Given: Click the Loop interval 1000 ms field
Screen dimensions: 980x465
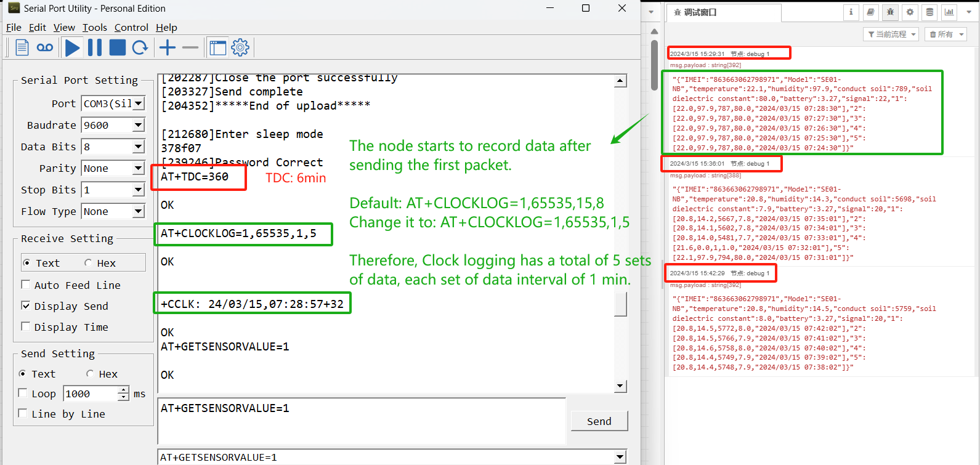Looking at the screenshot, I should tap(91, 394).
